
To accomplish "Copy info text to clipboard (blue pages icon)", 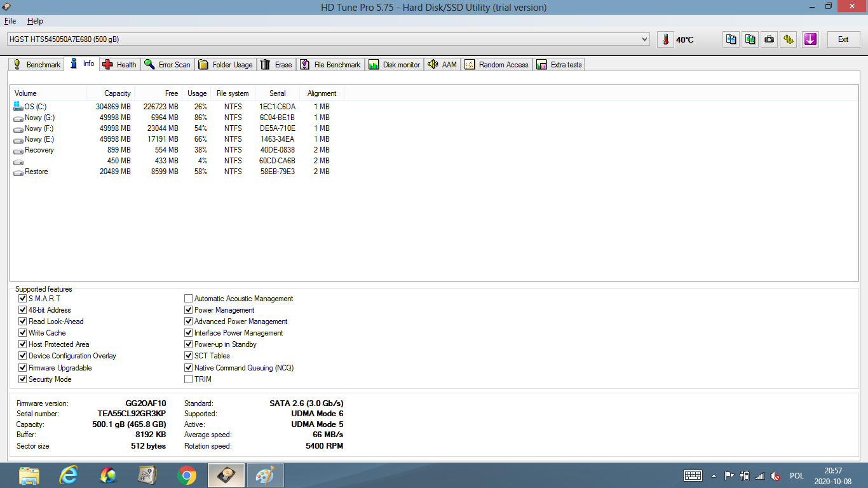I will click(731, 39).
